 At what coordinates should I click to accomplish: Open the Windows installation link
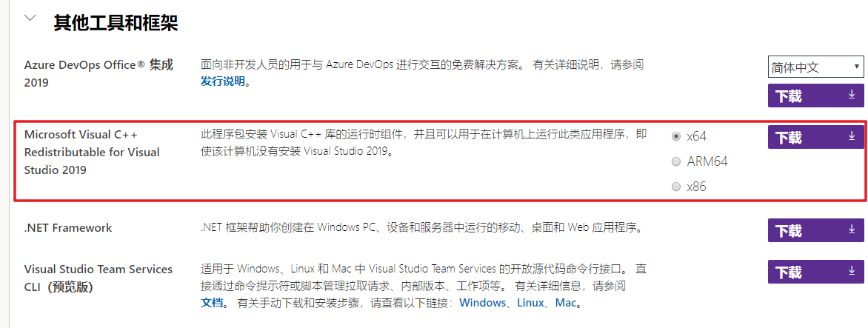tap(483, 303)
